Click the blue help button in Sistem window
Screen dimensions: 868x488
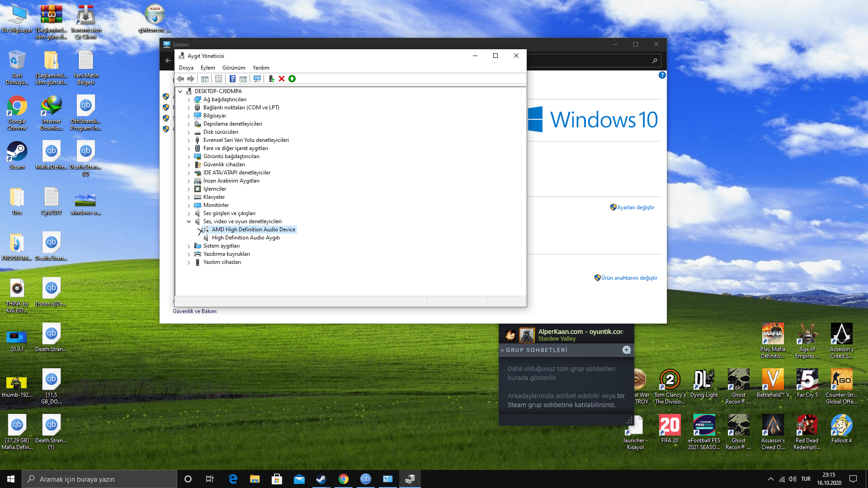coord(662,75)
